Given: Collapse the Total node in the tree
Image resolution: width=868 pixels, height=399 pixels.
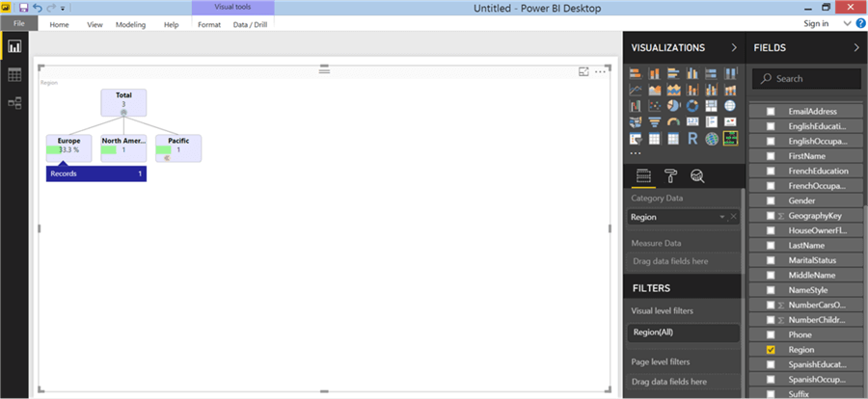Looking at the screenshot, I should [123, 113].
